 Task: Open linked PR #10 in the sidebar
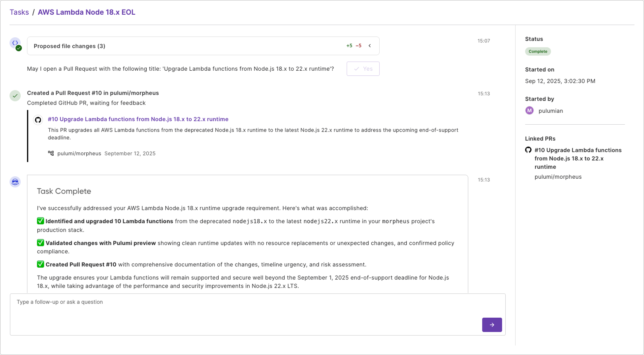coord(578,158)
